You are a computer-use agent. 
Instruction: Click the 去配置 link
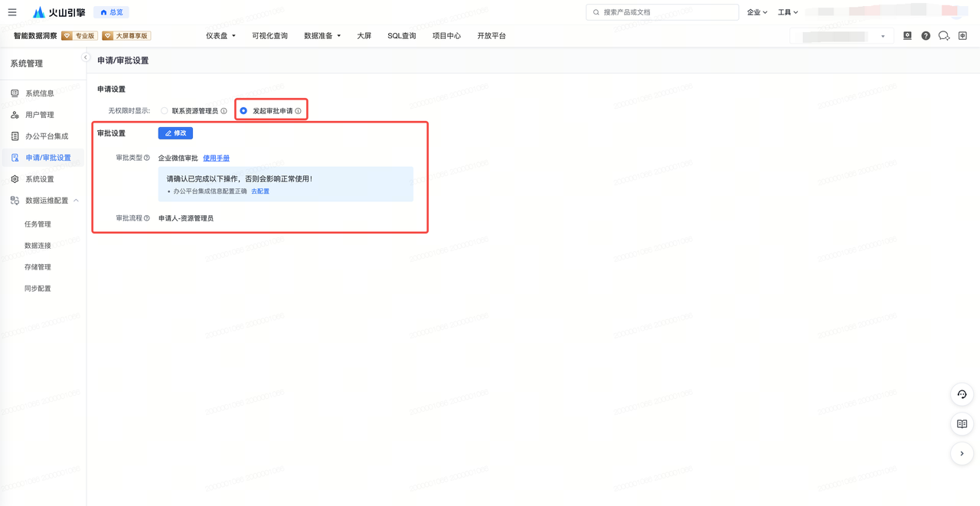(260, 191)
